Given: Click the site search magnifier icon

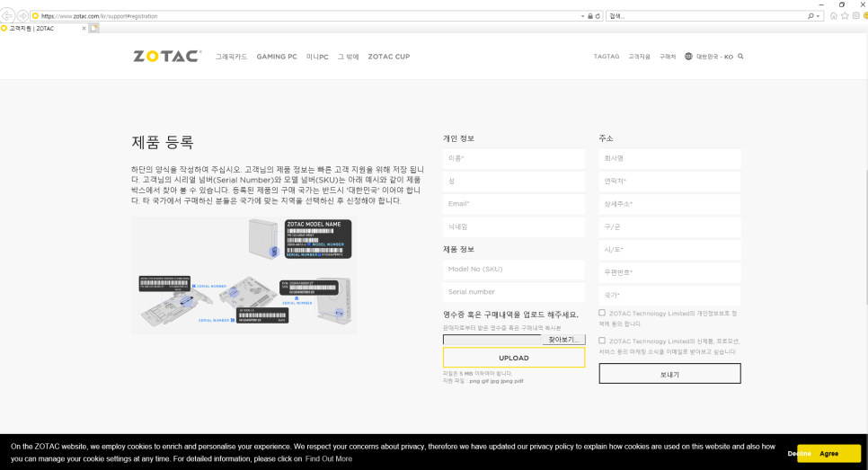Looking at the screenshot, I should [740, 56].
